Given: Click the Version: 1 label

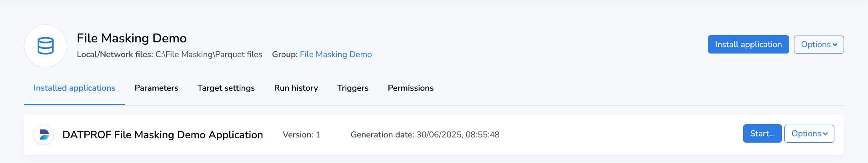Looking at the screenshot, I should click(x=301, y=135).
